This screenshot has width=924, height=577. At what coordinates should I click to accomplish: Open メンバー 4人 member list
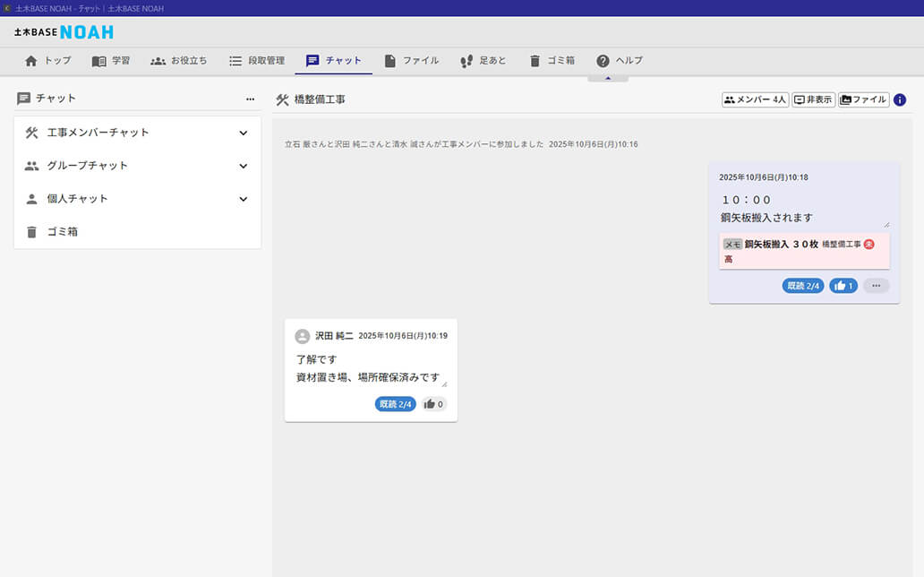click(754, 99)
